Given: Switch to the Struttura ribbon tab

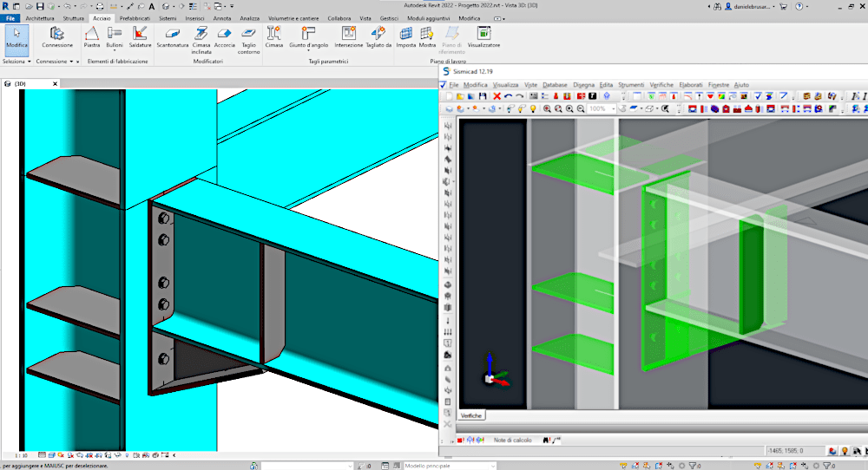Looking at the screenshot, I should [x=74, y=17].
